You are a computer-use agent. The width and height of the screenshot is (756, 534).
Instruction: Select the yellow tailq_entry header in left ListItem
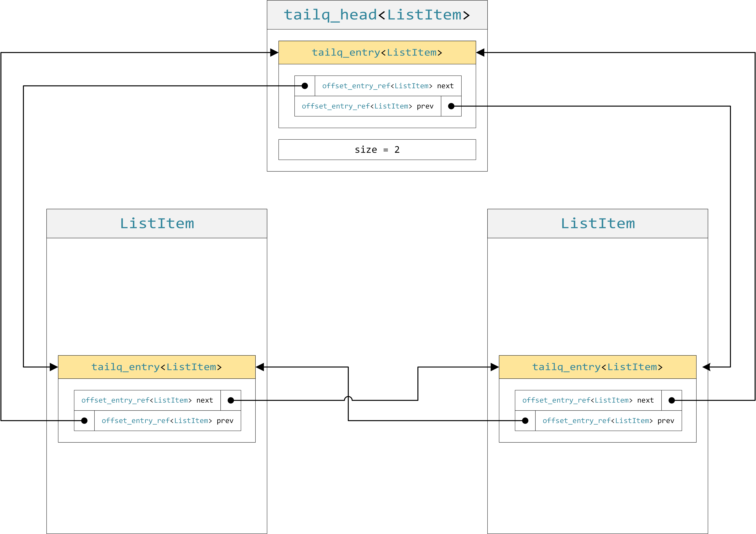tap(157, 367)
